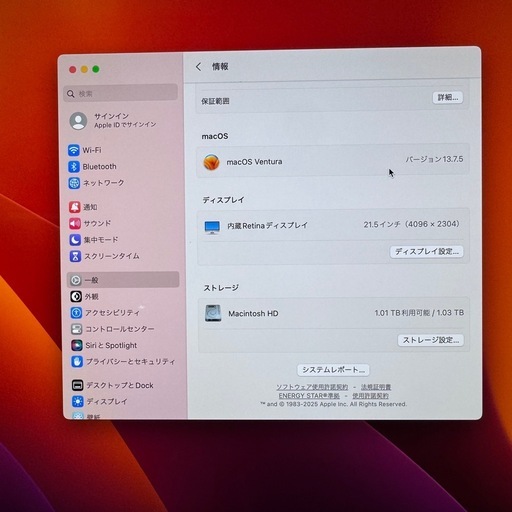
Task: Open 法規証明書 link
Action: tap(376, 387)
